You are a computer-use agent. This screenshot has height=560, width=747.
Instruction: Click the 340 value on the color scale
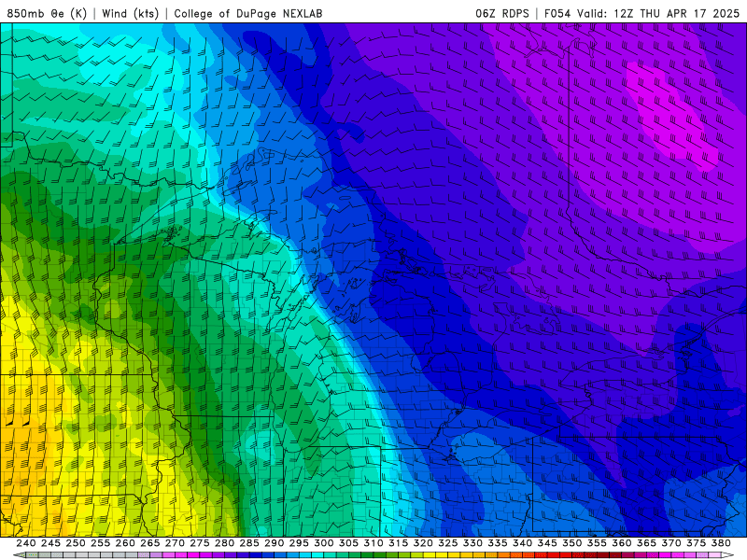coord(523,543)
